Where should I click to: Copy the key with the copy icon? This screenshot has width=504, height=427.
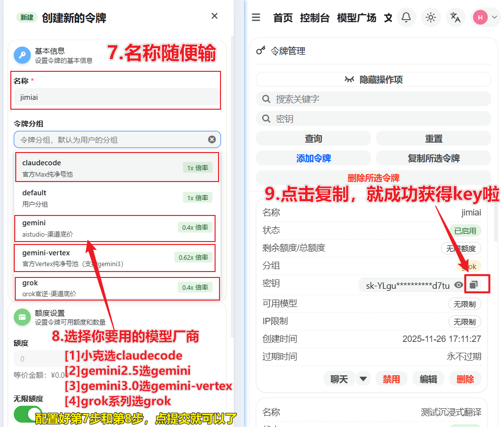coord(473,285)
